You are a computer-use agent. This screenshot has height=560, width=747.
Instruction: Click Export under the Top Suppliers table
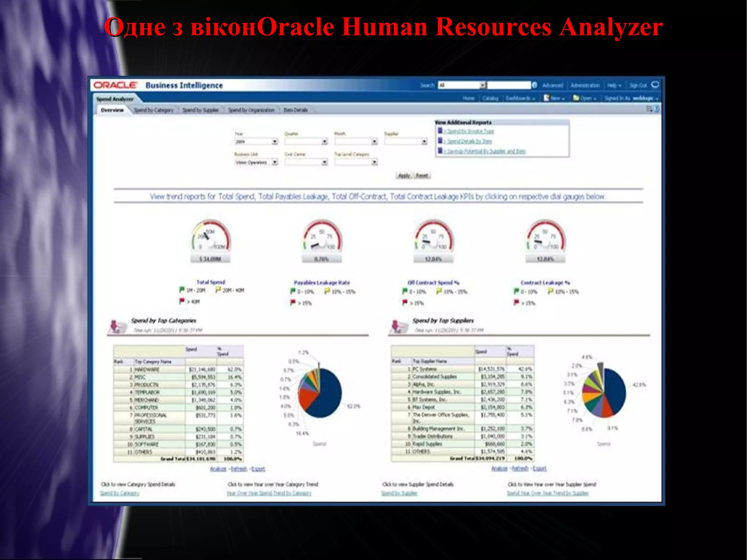coord(539,468)
